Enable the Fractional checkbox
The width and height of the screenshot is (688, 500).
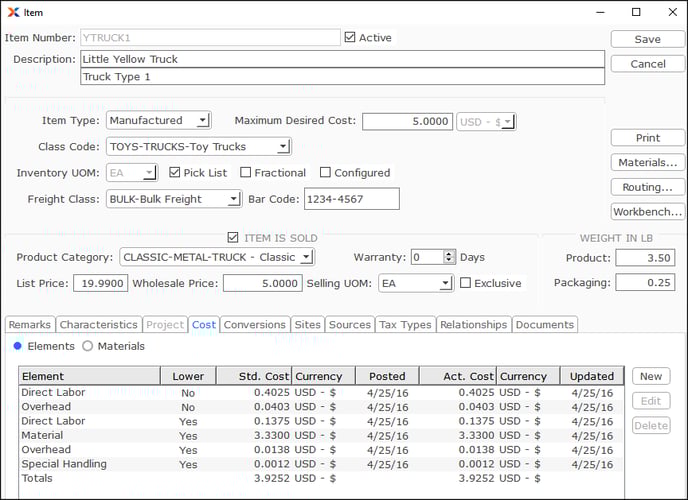point(246,172)
